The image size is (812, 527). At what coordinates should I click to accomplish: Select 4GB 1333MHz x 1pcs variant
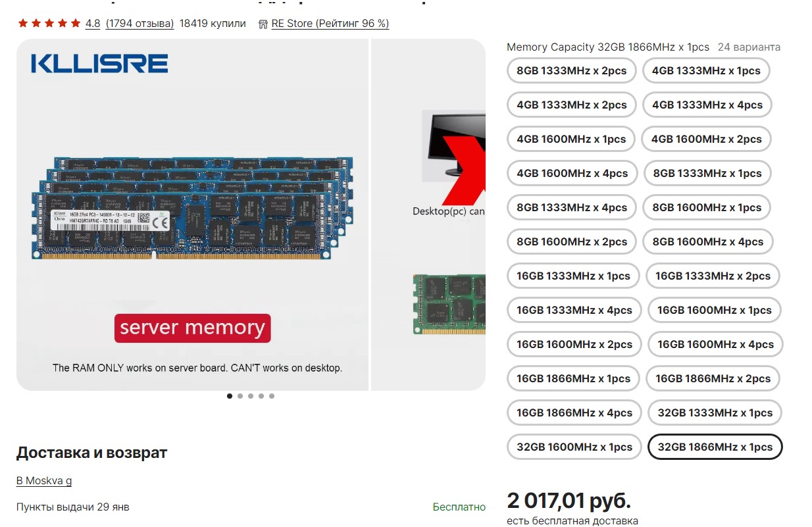[x=706, y=70]
